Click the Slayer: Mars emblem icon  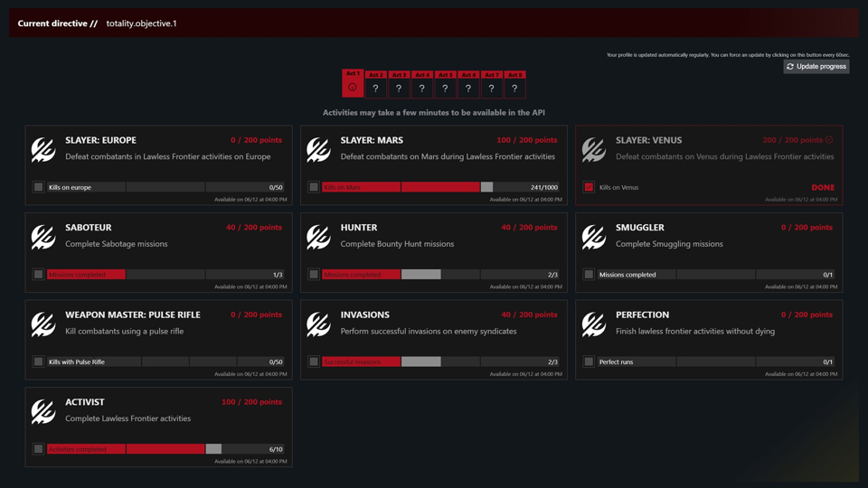point(318,149)
